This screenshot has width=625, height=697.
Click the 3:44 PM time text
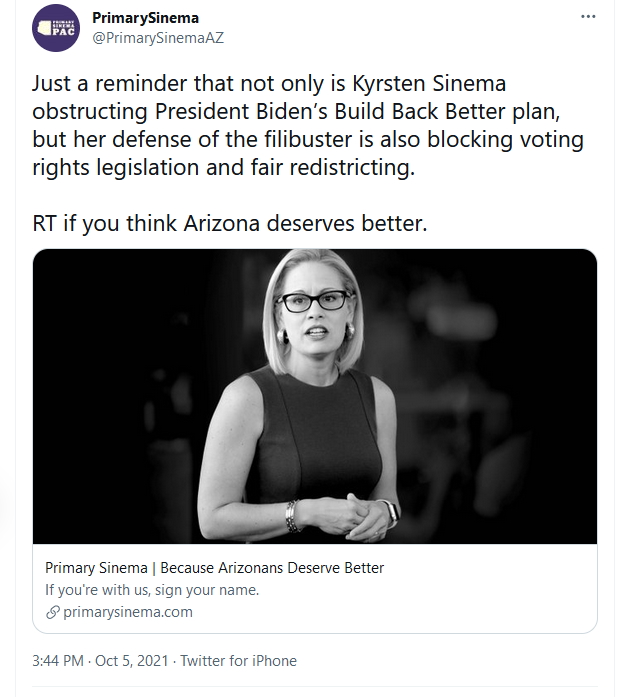[57, 661]
